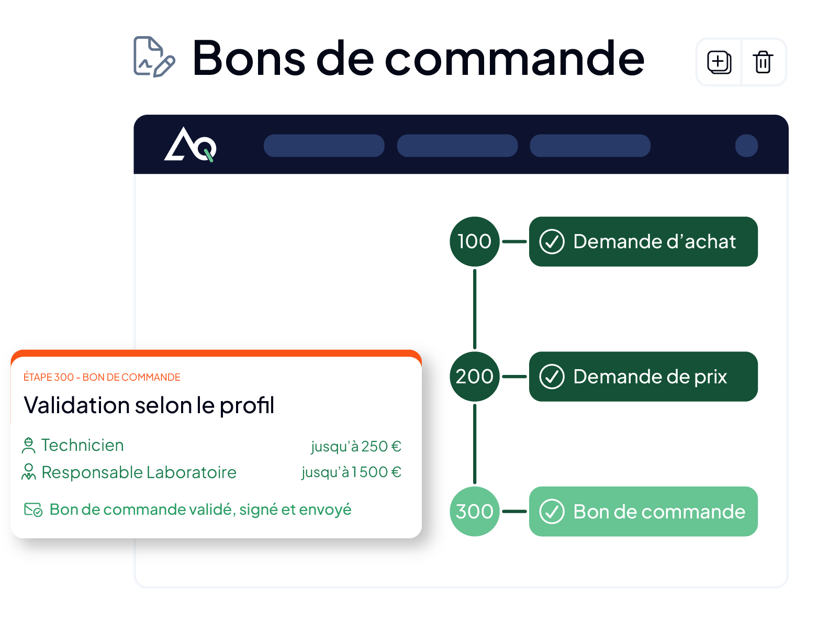Select the second navbar placeholder tab
This screenshot has height=620, width=840.
click(x=457, y=146)
